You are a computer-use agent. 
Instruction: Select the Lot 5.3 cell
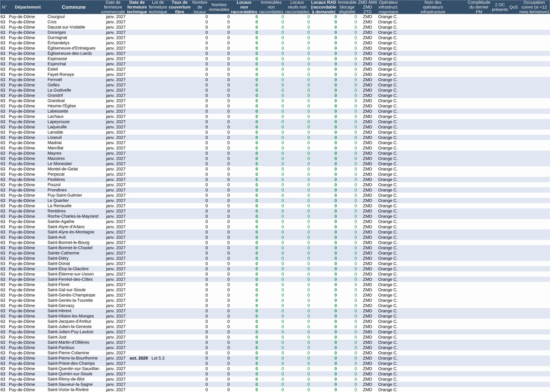tap(158, 358)
